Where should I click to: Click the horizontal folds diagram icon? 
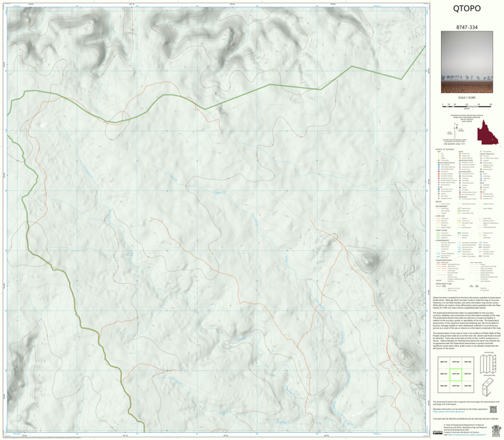click(x=488, y=364)
